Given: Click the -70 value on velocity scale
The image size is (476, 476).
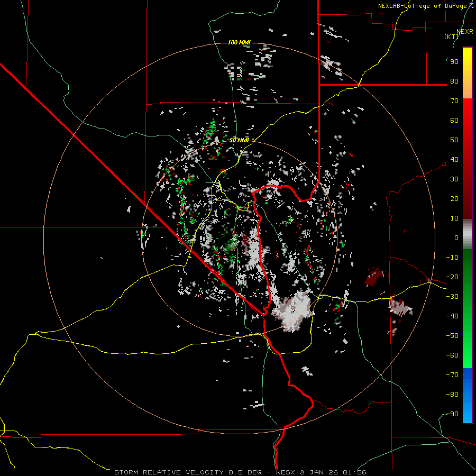Looking at the screenshot, I should (x=452, y=375).
